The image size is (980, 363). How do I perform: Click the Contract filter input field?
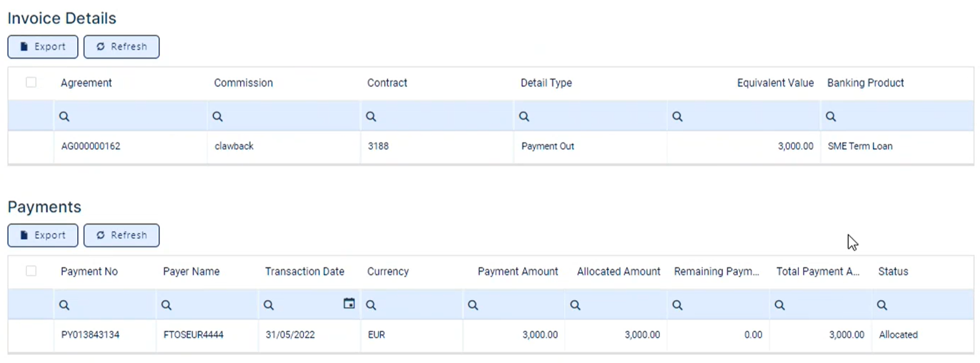click(x=444, y=117)
